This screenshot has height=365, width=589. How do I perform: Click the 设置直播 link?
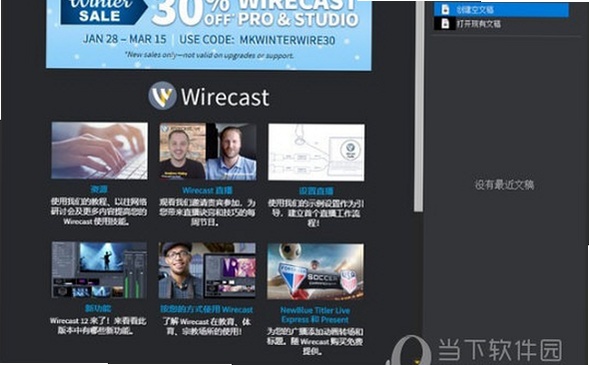(x=316, y=191)
